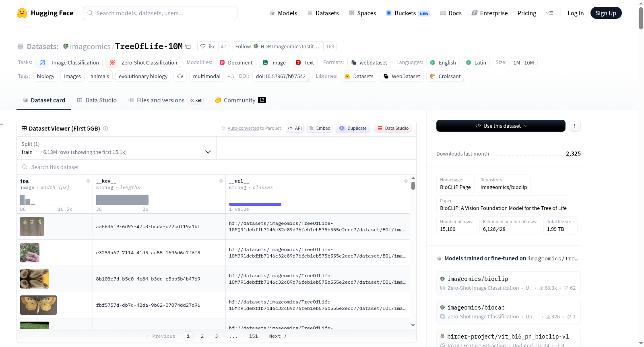Open the BioCLIP Page homepage link

(x=455, y=184)
